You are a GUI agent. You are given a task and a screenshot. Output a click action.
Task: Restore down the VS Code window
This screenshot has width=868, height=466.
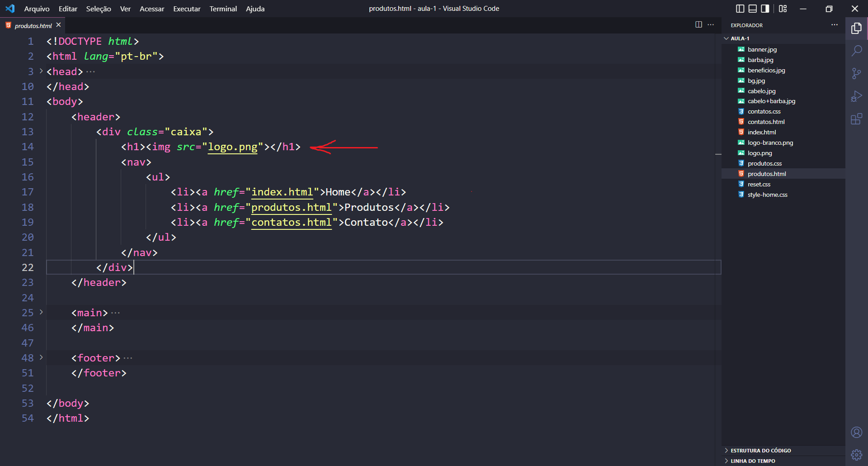click(829, 9)
